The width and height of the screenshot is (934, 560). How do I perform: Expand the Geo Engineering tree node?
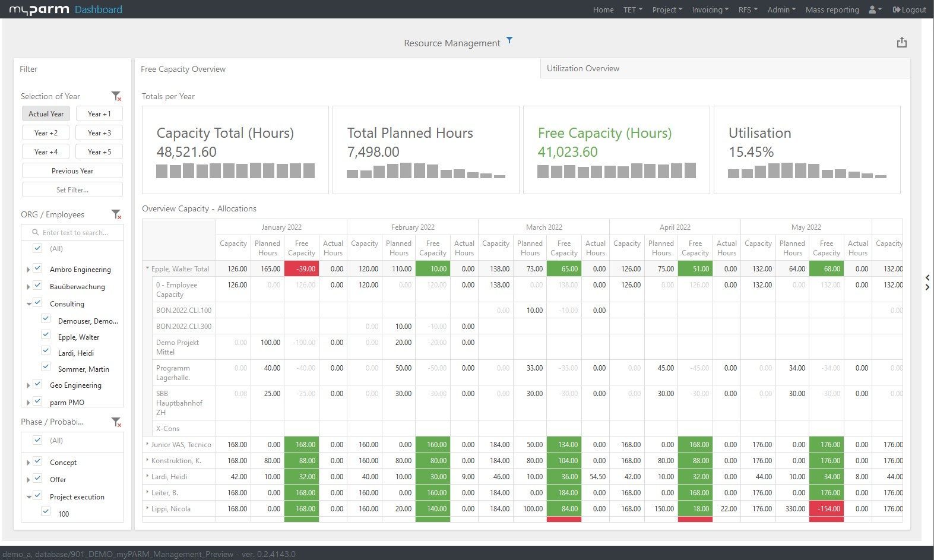tap(28, 385)
